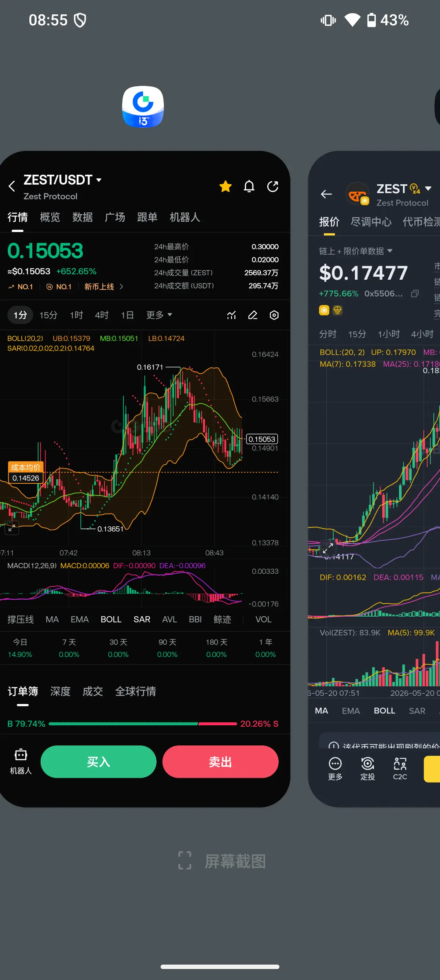Tap the ZEST token logo in right card

(357, 194)
